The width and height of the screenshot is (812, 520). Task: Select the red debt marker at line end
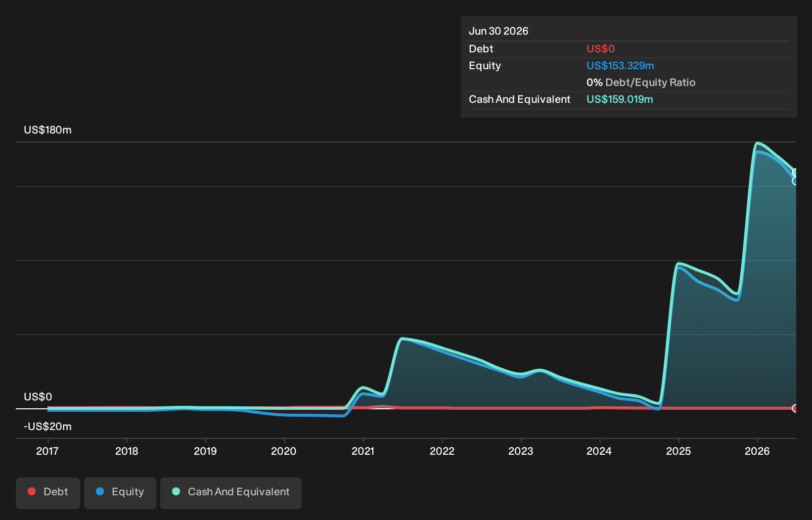point(795,408)
